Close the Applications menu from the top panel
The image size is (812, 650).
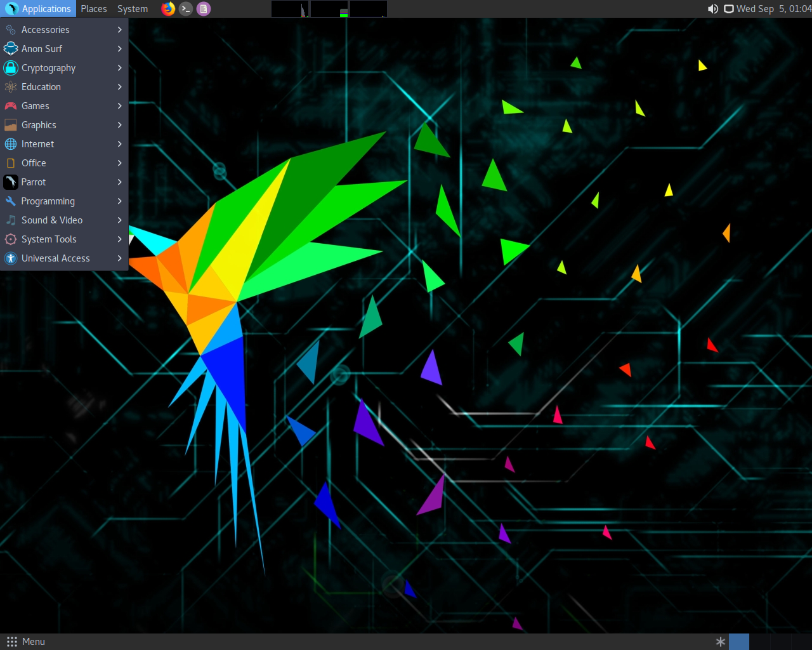click(x=38, y=9)
